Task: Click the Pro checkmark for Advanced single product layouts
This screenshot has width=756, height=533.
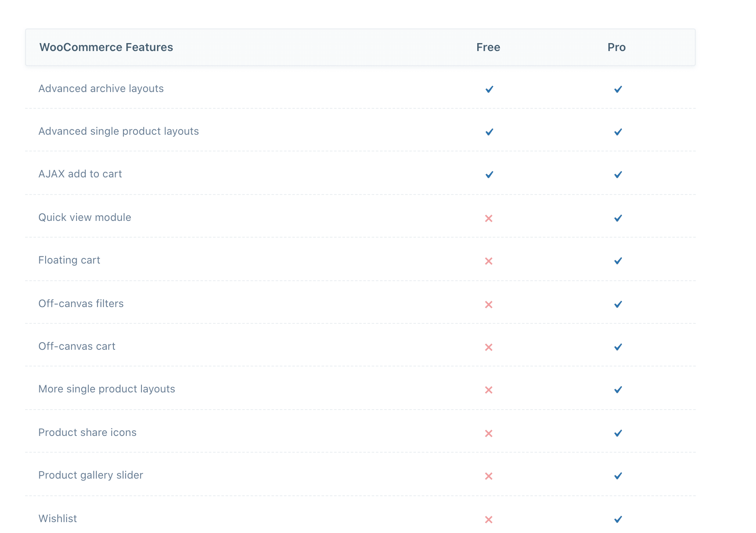Action: click(618, 132)
